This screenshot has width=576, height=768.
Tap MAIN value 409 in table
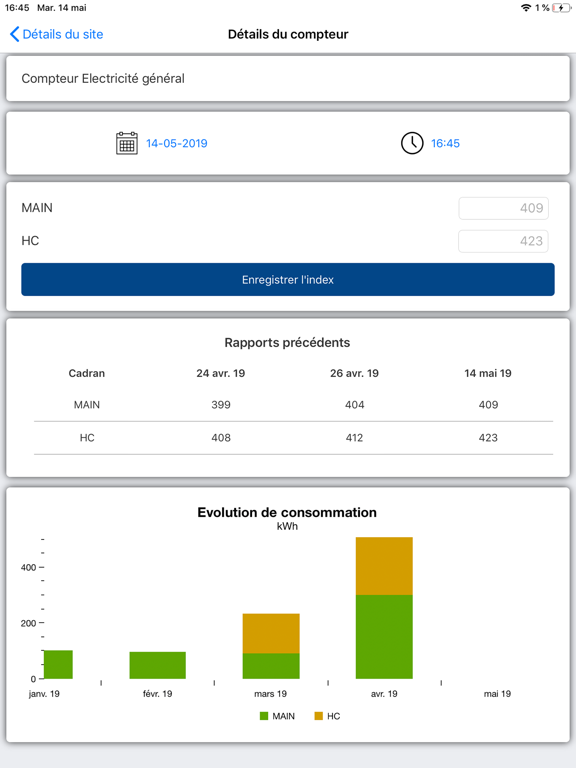click(488, 405)
